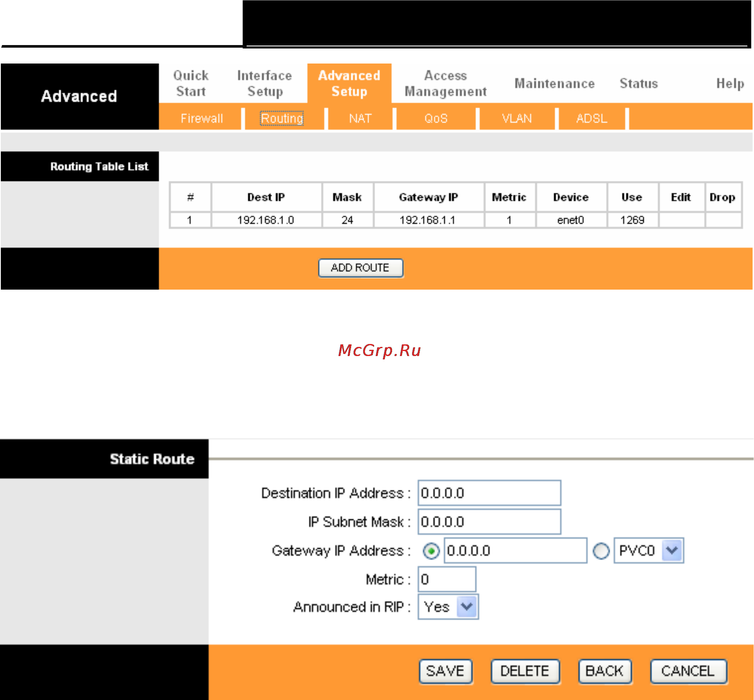Screen dimensions: 754x700
Task: Click the Device column header
Action: pos(571,197)
